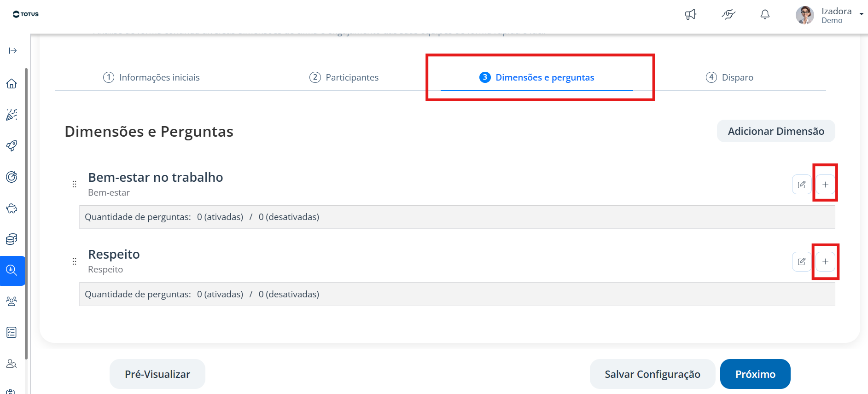Switch to Participantes step tab
This screenshot has height=394, width=868.
pos(344,77)
